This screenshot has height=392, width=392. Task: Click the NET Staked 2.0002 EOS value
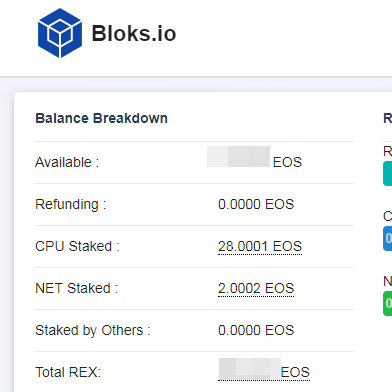(256, 289)
